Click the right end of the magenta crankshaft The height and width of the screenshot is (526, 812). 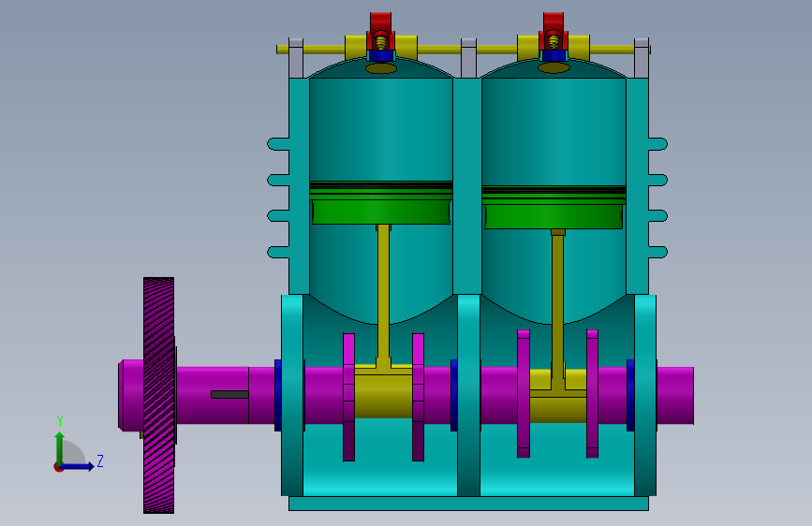tap(675, 396)
